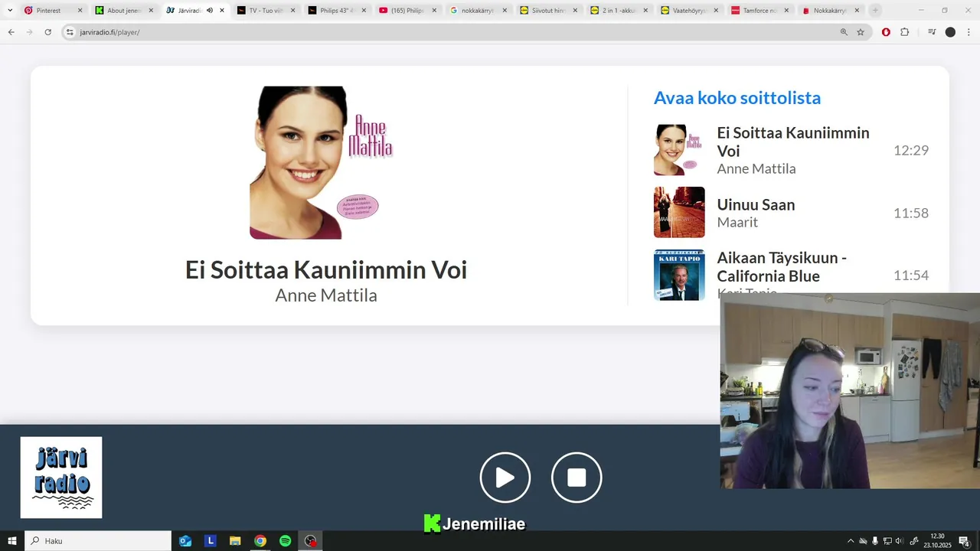Image resolution: width=980 pixels, height=551 pixels.
Task: Click the Kari Tapio album thumbnail
Action: click(x=679, y=275)
